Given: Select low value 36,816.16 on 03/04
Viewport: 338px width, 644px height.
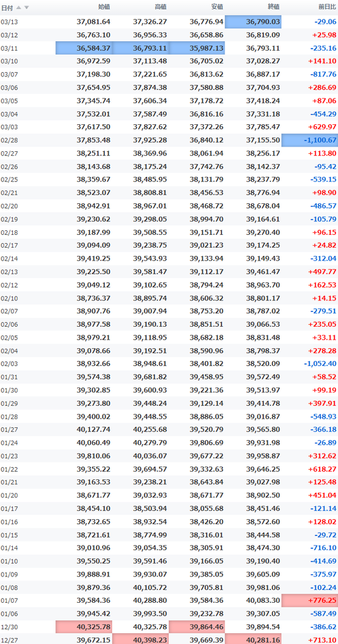Looking at the screenshot, I should coord(206,114).
